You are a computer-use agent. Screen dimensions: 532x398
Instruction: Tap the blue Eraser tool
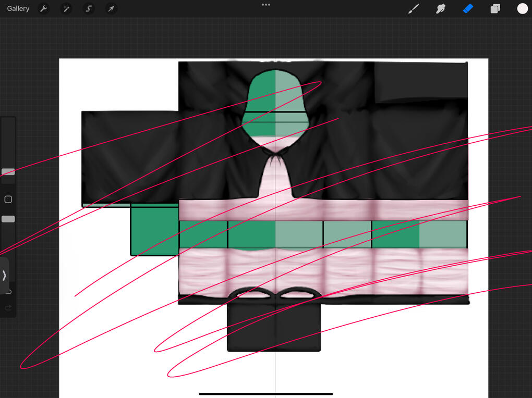pyautogui.click(x=468, y=9)
